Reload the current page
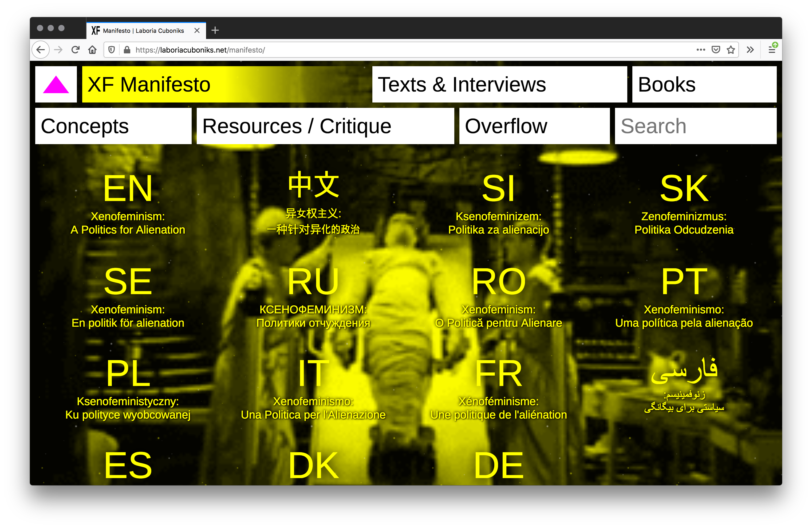The image size is (812, 528). click(x=75, y=50)
